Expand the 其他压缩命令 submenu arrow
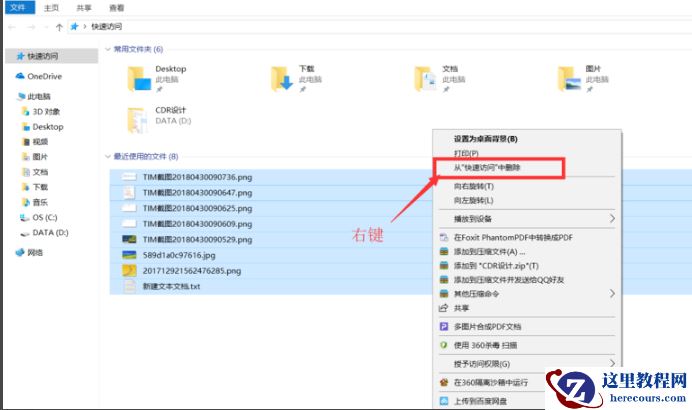This screenshot has width=692, height=410. click(612, 293)
